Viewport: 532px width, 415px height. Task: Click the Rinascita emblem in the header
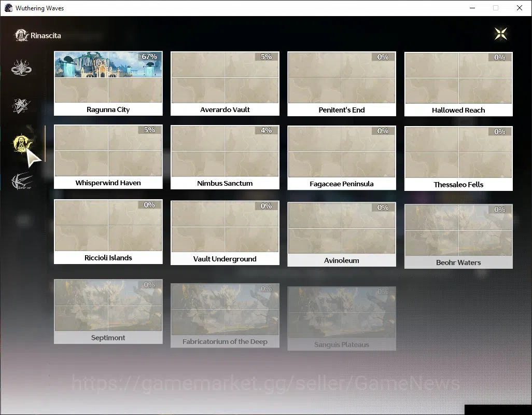click(x=21, y=35)
